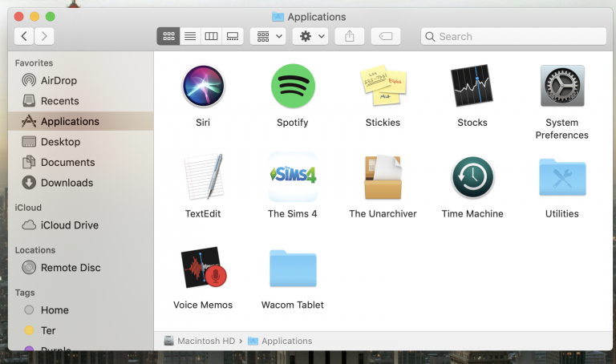The image size is (616, 364).
Task: Select the System Preferences gear icon
Action: tap(562, 86)
